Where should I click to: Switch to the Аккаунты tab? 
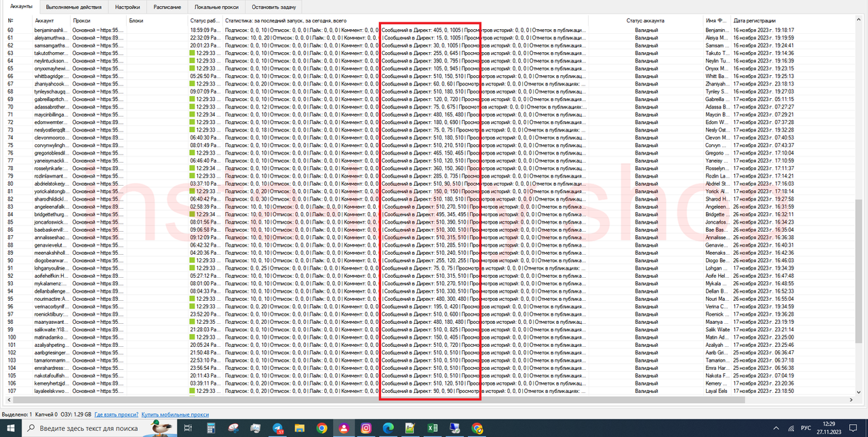[x=22, y=7]
